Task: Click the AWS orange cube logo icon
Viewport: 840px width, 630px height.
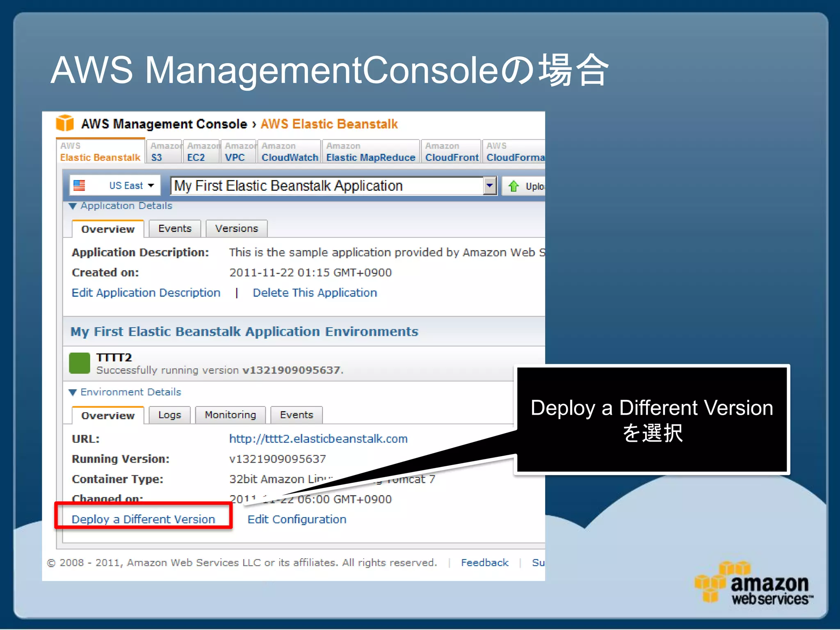Action: (65, 123)
